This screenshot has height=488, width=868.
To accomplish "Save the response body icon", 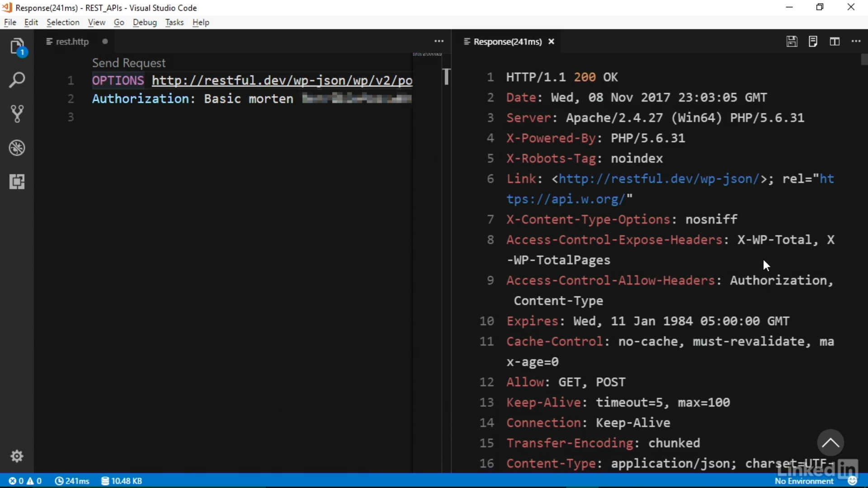I will click(x=813, y=42).
